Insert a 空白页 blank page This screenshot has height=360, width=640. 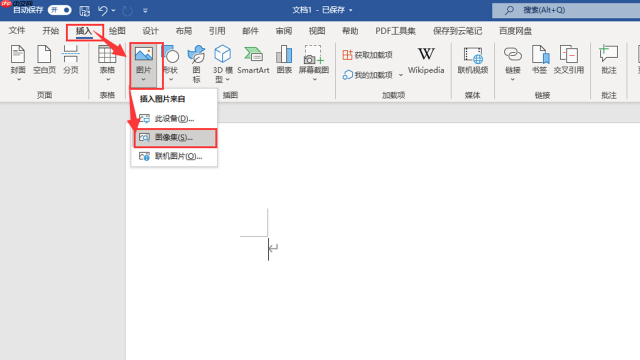coord(44,60)
